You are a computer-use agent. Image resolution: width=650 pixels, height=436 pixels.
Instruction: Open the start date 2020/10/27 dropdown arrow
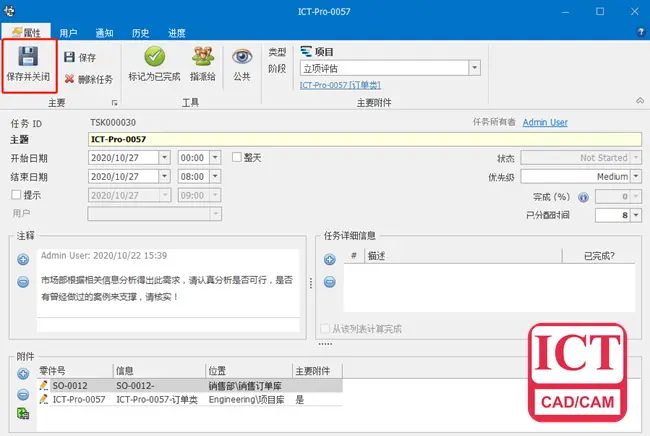point(165,157)
